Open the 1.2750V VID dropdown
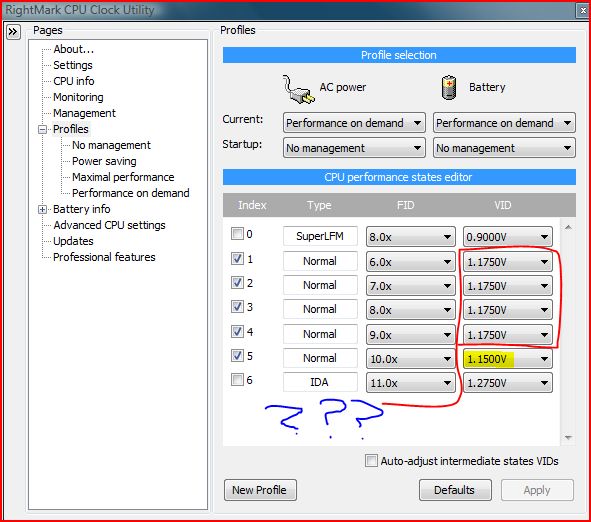The height and width of the screenshot is (522, 591). [508, 383]
